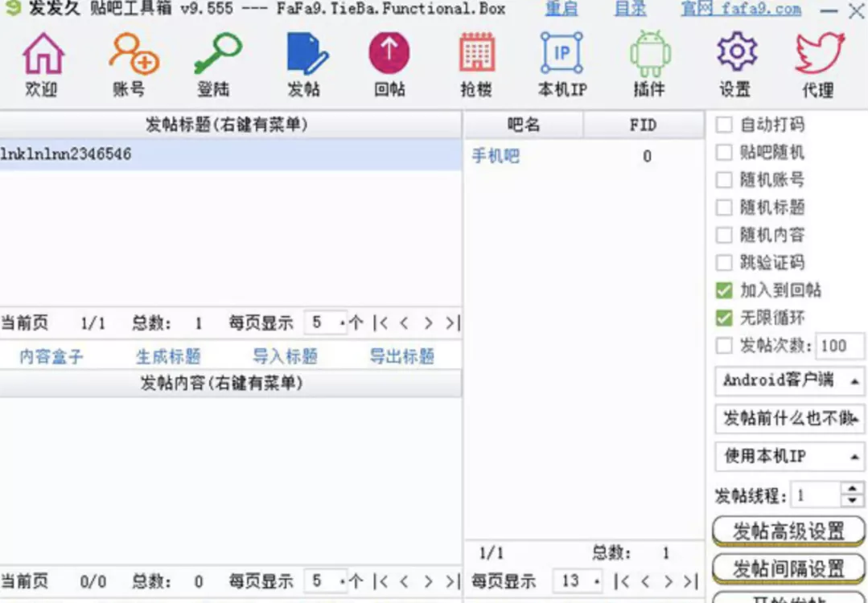Select the lnklnlnn2346546 title row
Viewport: 868px width, 603px height.
pyautogui.click(x=231, y=154)
